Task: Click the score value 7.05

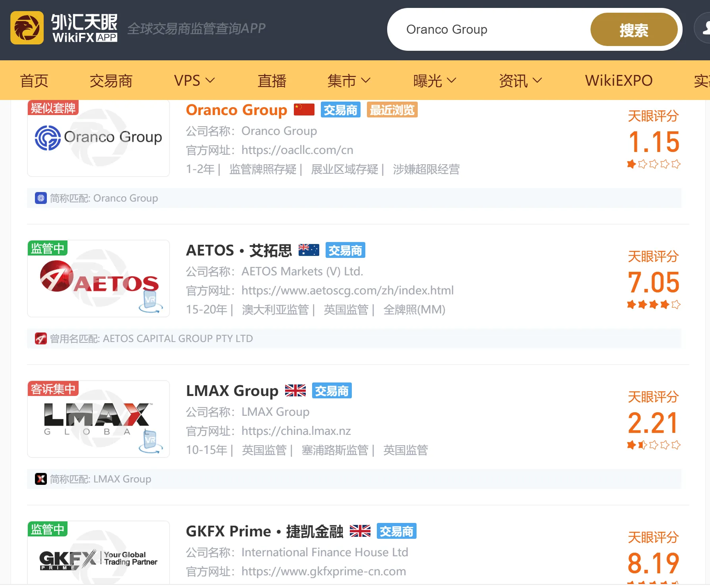Action: [x=654, y=282]
